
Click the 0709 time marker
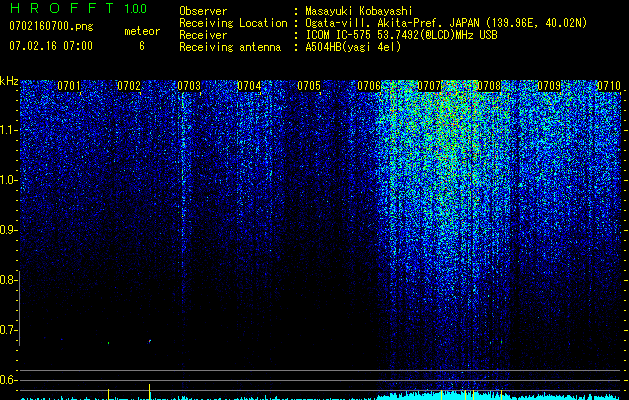(549, 85)
